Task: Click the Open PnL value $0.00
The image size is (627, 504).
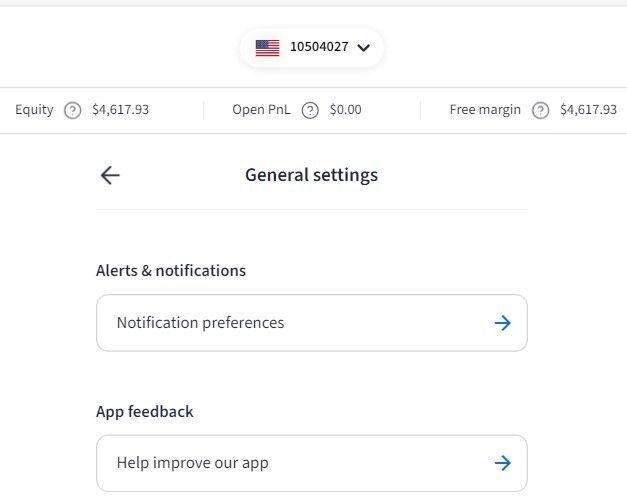Action: pyautogui.click(x=345, y=110)
